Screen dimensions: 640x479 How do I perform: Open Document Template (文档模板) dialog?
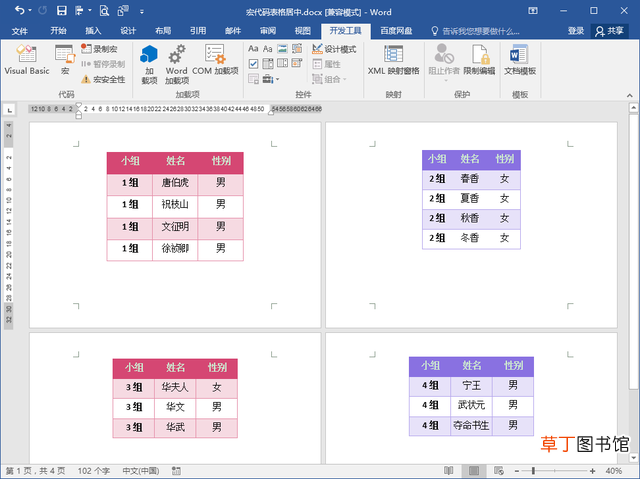click(520, 60)
